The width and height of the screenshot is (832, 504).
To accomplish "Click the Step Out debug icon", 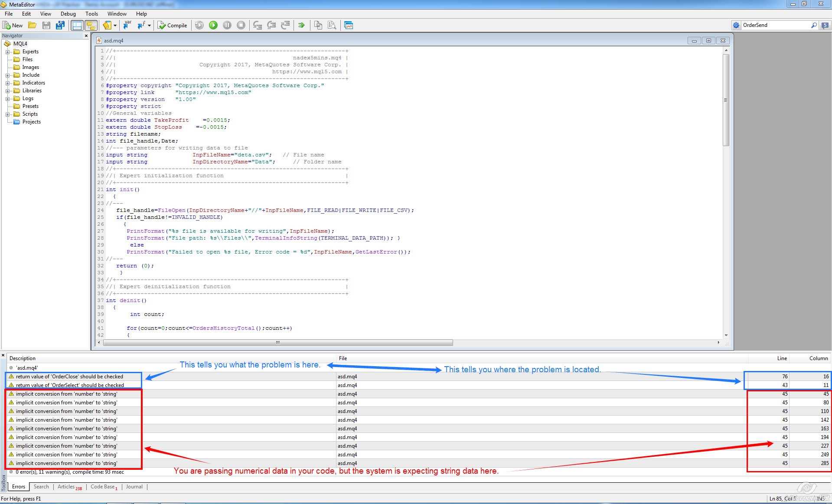I will point(285,25).
